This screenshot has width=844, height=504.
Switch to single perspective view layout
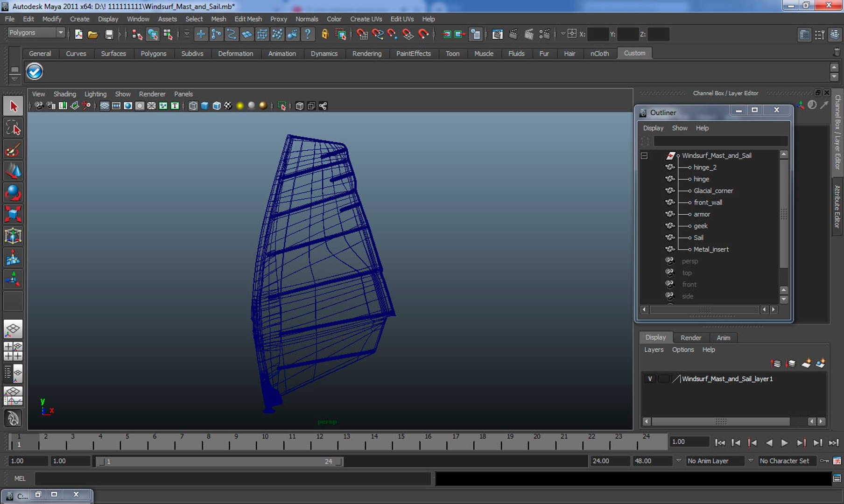click(x=13, y=329)
